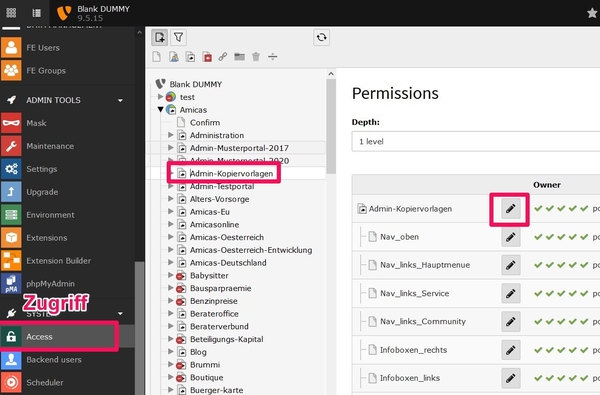Click pencil edit icon for Infoboxen_links
600x395 pixels.
coord(511,379)
